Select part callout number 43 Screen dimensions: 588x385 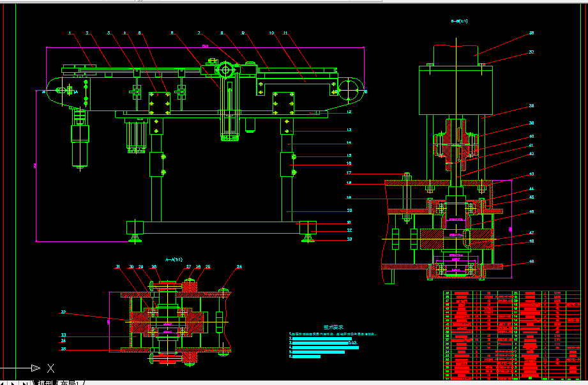pyautogui.click(x=531, y=174)
